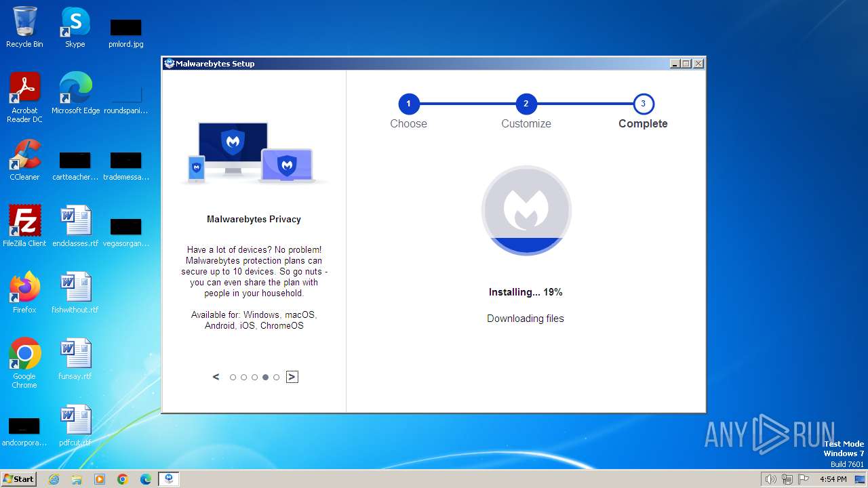Open Windows Explorer folder in taskbar
The image size is (868, 488).
(77, 479)
